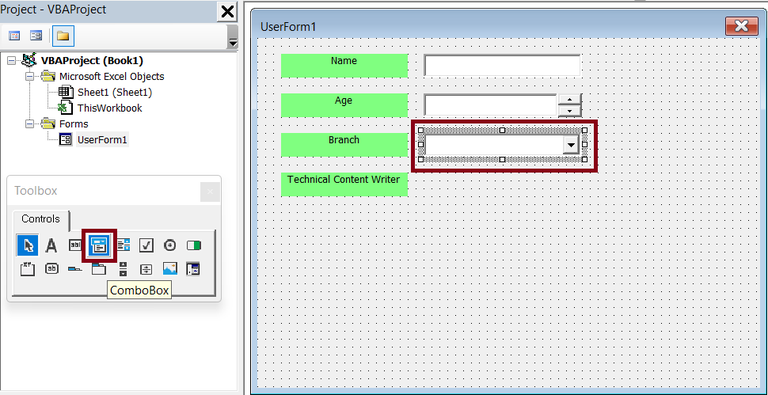Collapse the Microsoft Excel Objects folder

point(29,76)
